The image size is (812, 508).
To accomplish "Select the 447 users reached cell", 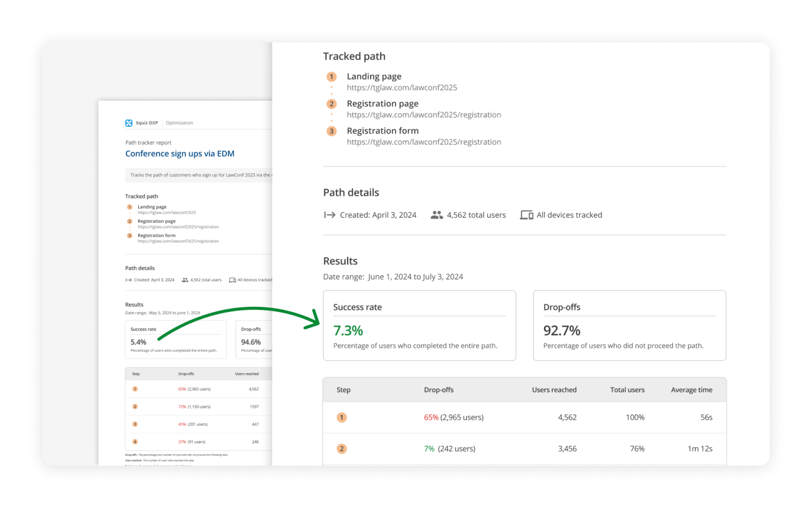I will tap(255, 424).
